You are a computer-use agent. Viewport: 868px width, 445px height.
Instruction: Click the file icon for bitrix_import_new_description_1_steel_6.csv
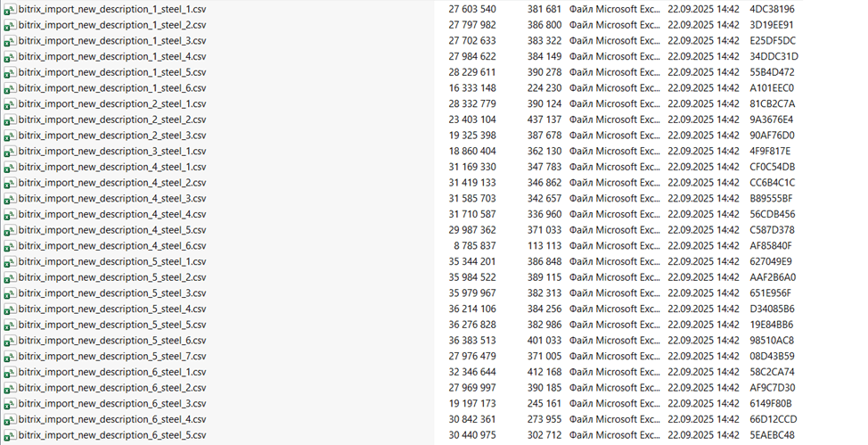click(x=10, y=88)
